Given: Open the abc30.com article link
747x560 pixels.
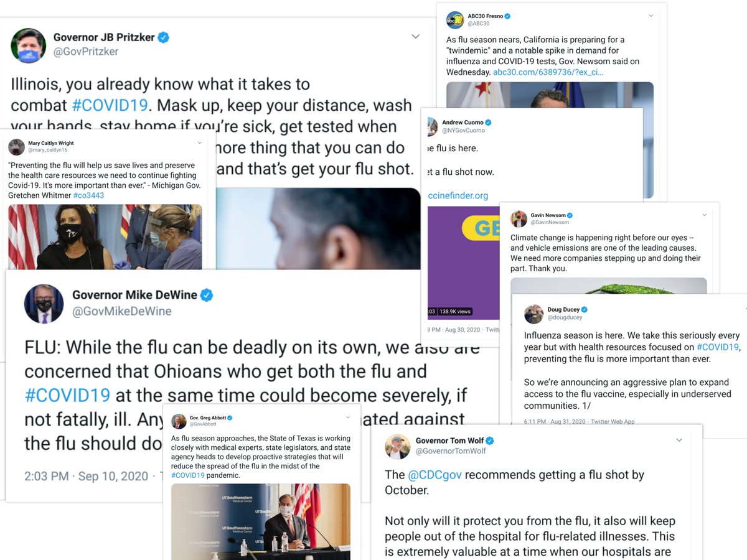Looking at the screenshot, I should 548,72.
